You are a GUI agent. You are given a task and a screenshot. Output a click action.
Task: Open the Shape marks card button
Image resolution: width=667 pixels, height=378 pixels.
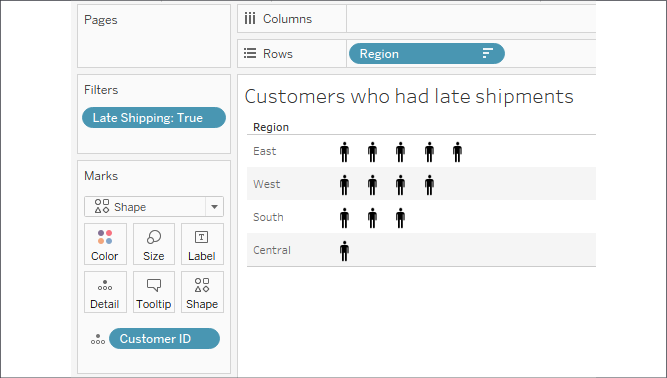pyautogui.click(x=202, y=293)
